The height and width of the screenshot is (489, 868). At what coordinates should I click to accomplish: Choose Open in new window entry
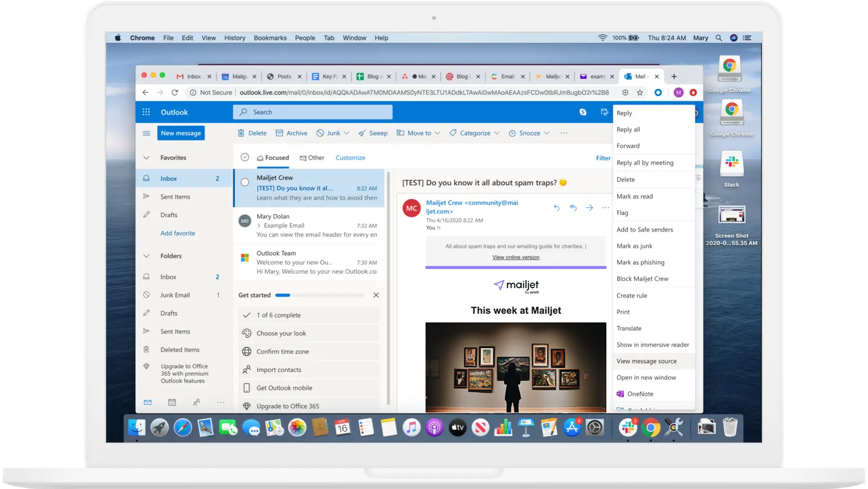pyautogui.click(x=654, y=377)
